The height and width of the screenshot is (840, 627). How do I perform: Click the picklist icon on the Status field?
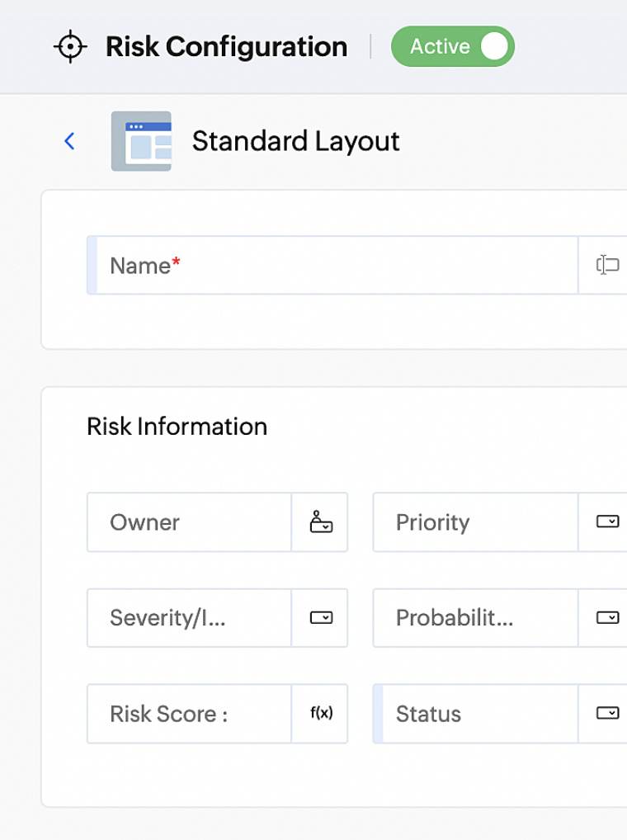(608, 713)
